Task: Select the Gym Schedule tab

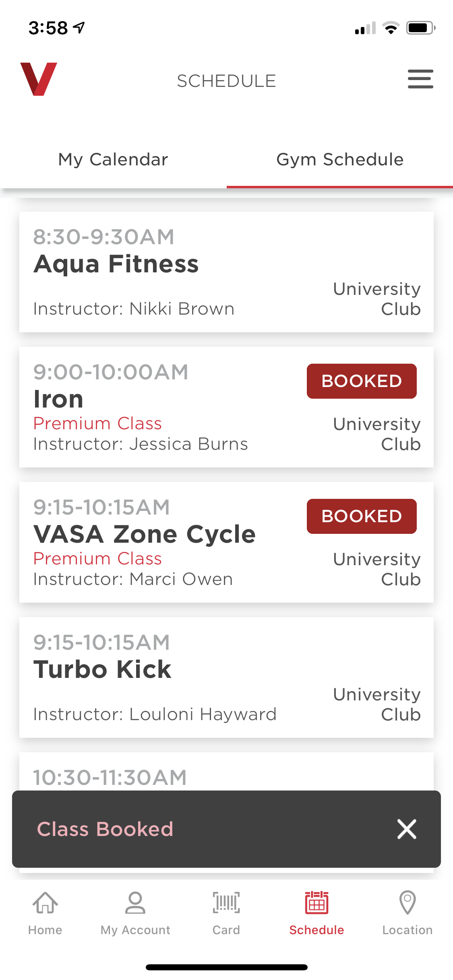Action: pyautogui.click(x=340, y=160)
